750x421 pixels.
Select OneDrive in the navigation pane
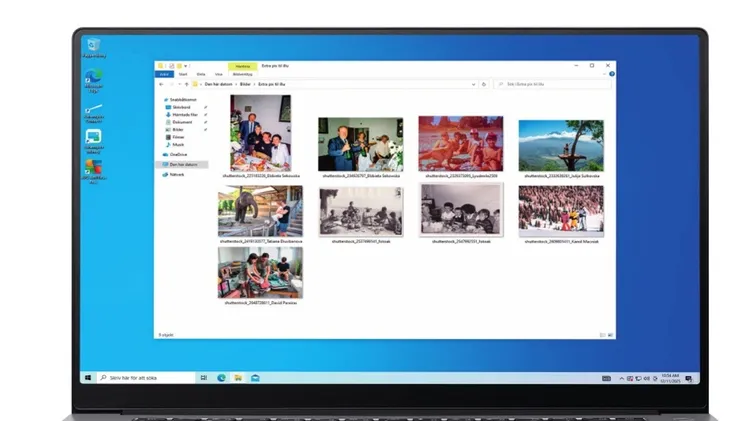[178, 155]
